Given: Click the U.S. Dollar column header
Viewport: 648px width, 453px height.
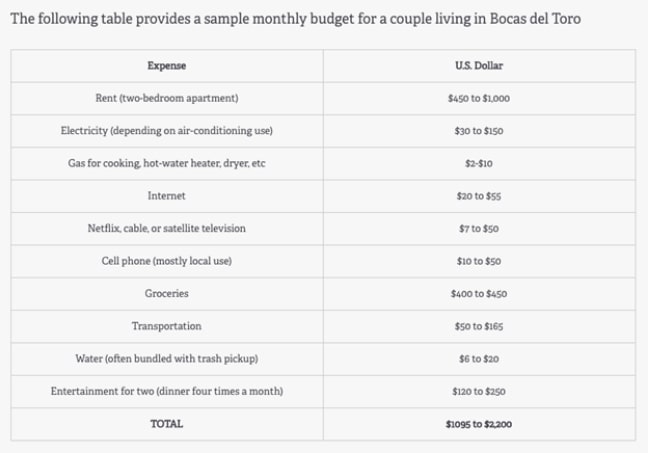Looking at the screenshot, I should (x=479, y=66).
